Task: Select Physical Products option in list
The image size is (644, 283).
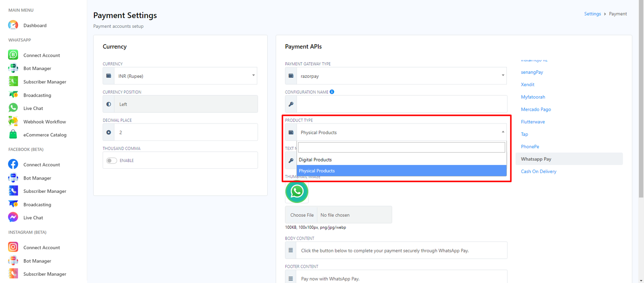Action: 402,171
